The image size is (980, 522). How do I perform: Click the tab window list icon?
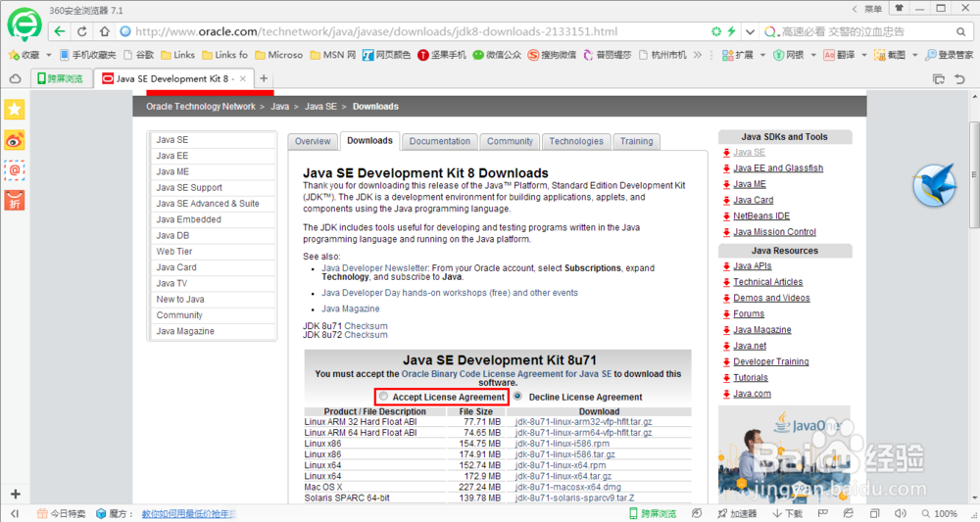coord(938,78)
